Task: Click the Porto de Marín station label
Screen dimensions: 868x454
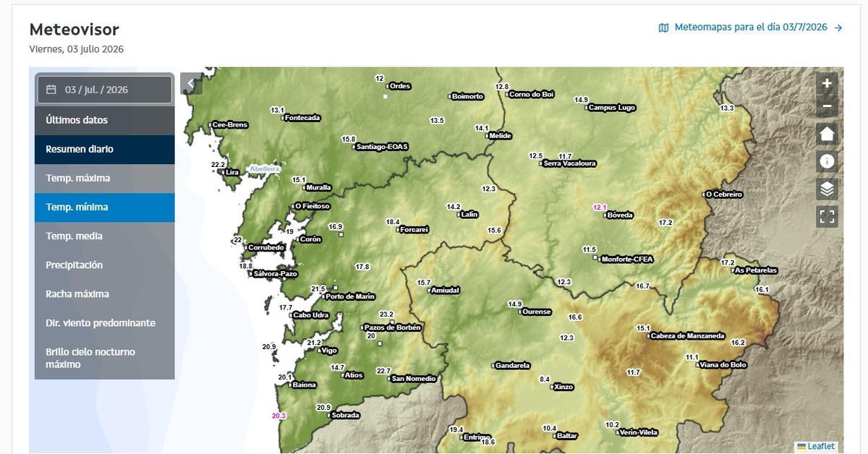Action: pyautogui.click(x=350, y=296)
